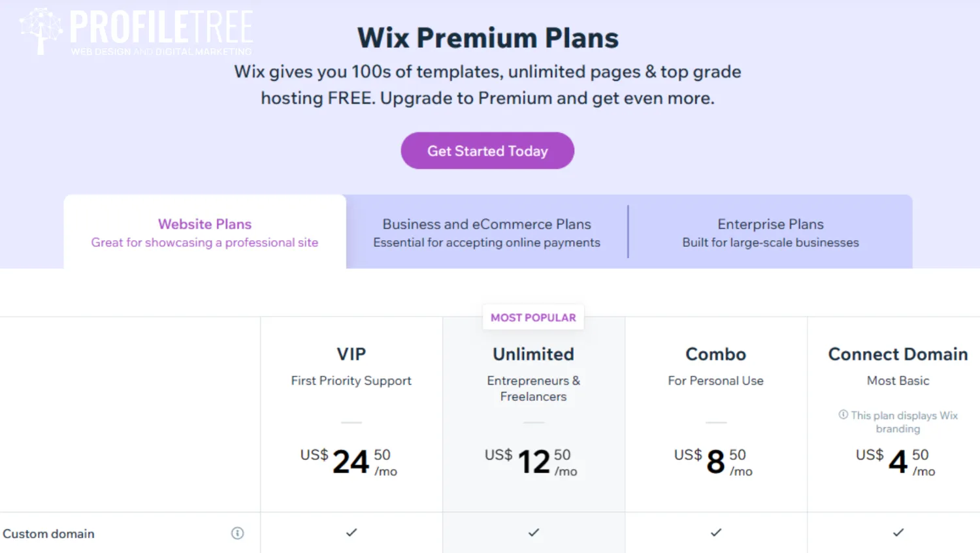The width and height of the screenshot is (980, 553).
Task: Click the ProfileTree tree logo icon
Action: 41,31
